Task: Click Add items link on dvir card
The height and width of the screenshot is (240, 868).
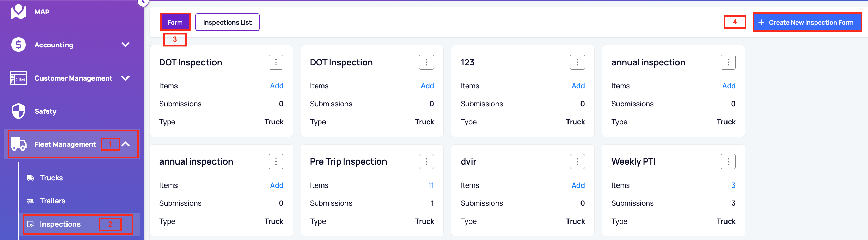Action: tap(578, 185)
